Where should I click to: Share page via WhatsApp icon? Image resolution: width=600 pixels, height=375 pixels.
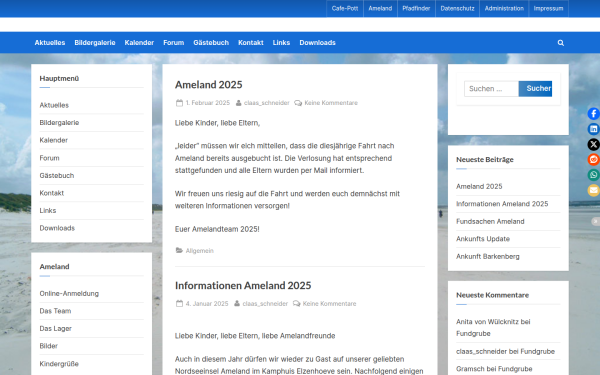[593, 175]
